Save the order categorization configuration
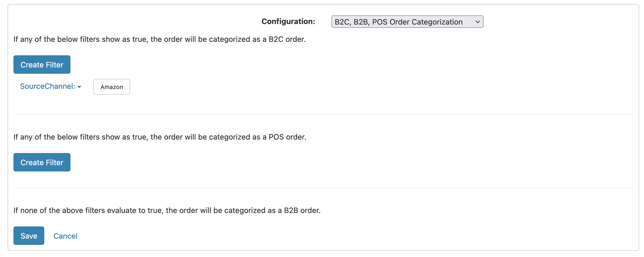The width and height of the screenshot is (644, 257). coord(29,236)
